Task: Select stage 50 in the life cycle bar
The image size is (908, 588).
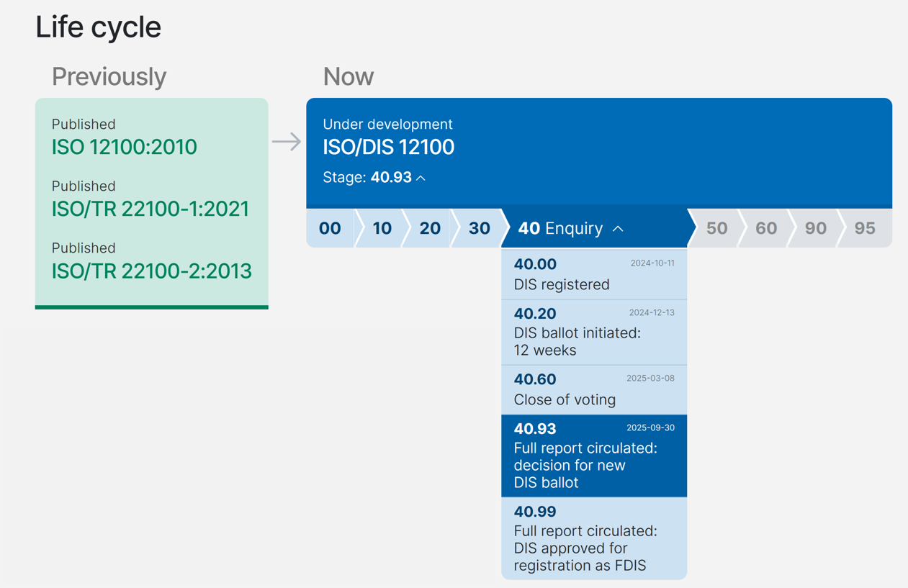Action: [x=716, y=228]
